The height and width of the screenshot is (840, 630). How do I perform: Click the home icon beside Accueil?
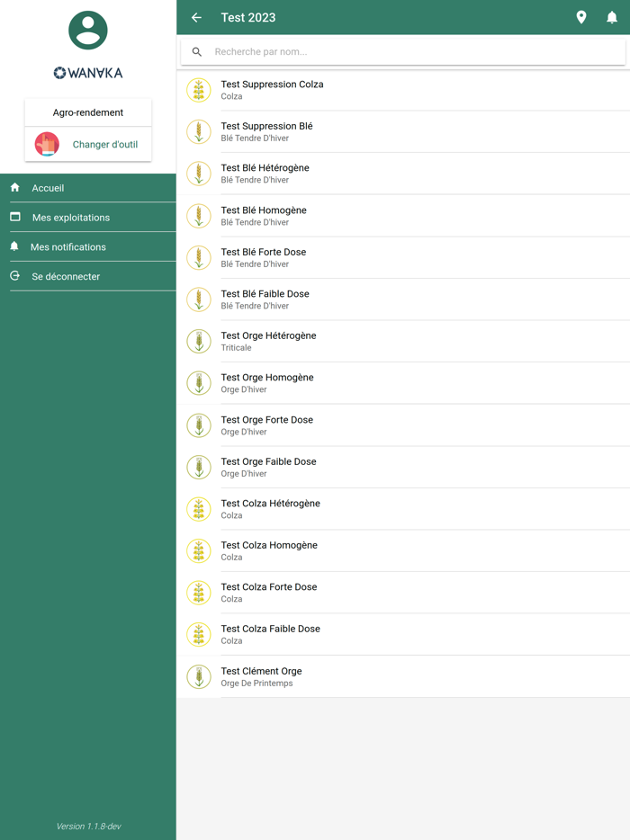(15, 187)
